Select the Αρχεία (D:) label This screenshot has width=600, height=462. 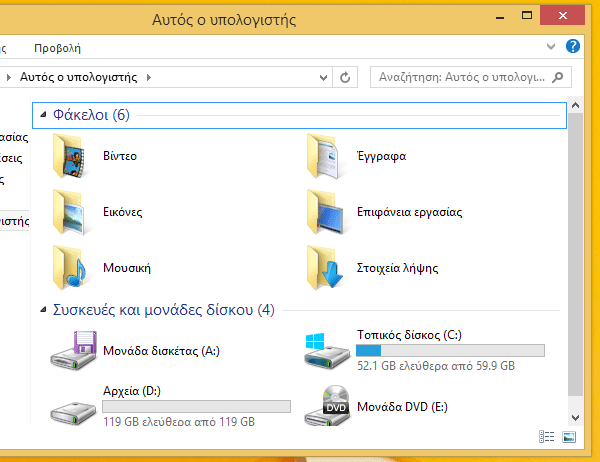(x=132, y=391)
